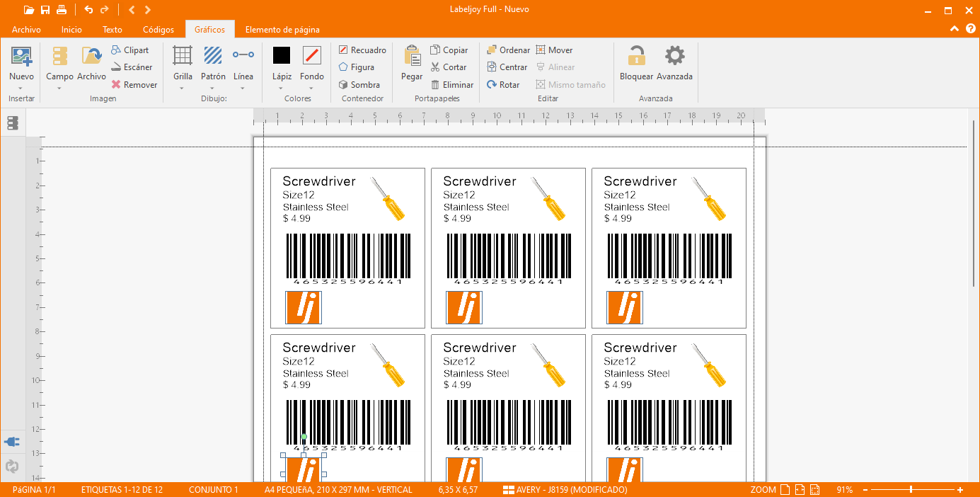Click the plug connection icon in sidebar
The width and height of the screenshot is (980, 497).
pos(13,442)
